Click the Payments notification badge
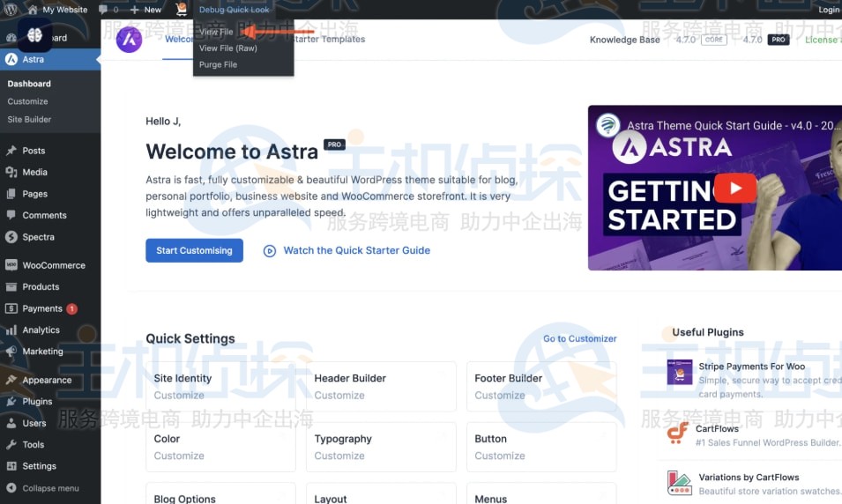The height and width of the screenshot is (504, 842). [71, 308]
